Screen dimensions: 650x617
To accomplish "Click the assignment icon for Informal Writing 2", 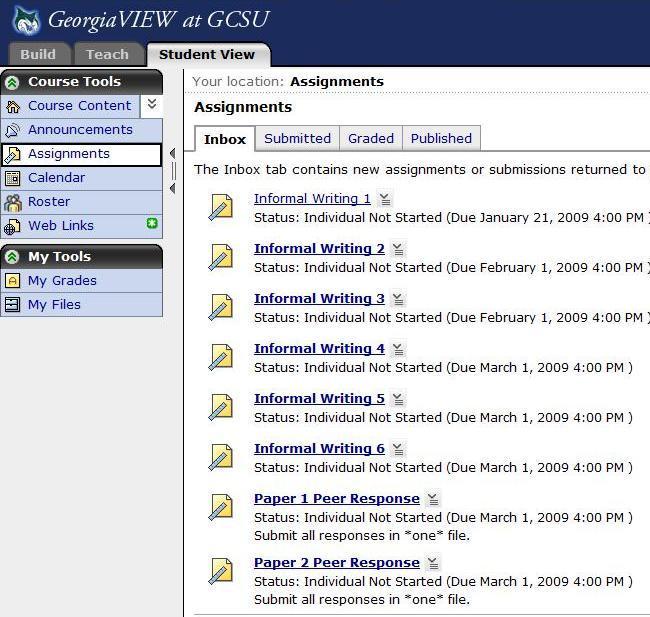I will click(221, 257).
